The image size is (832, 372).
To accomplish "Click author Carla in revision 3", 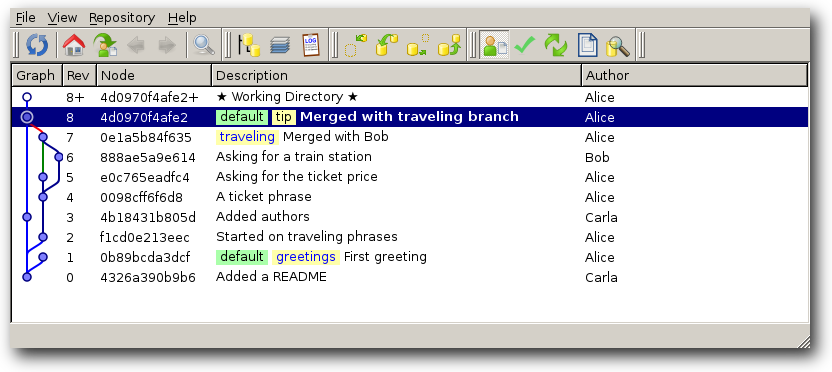I will [x=601, y=218].
